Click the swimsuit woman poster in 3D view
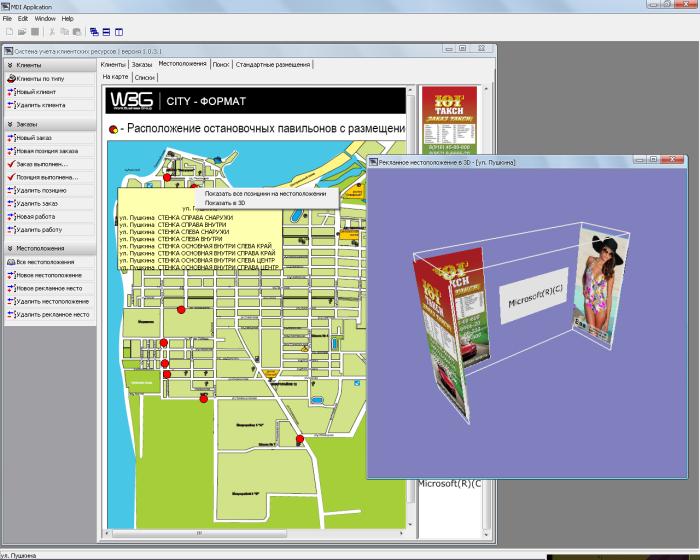 601,284
